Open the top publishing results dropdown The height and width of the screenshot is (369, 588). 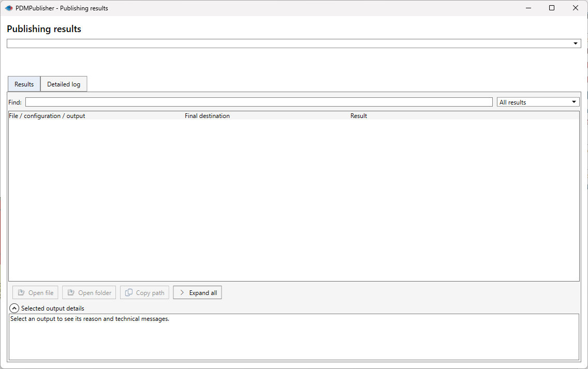click(294, 43)
